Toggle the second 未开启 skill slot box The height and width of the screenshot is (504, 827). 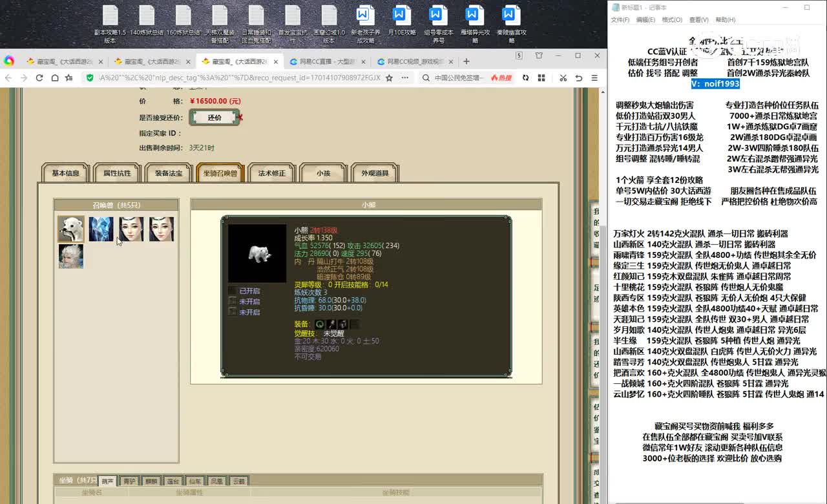coord(233,311)
